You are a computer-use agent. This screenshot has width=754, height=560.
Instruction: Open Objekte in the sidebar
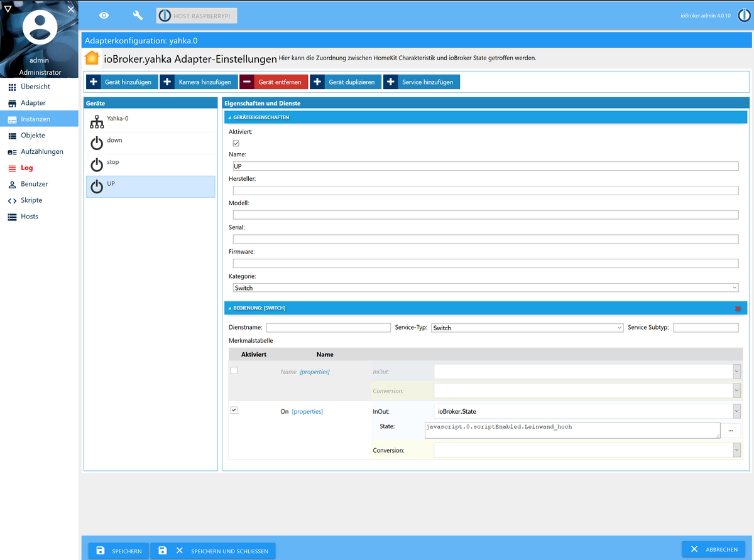point(39,136)
